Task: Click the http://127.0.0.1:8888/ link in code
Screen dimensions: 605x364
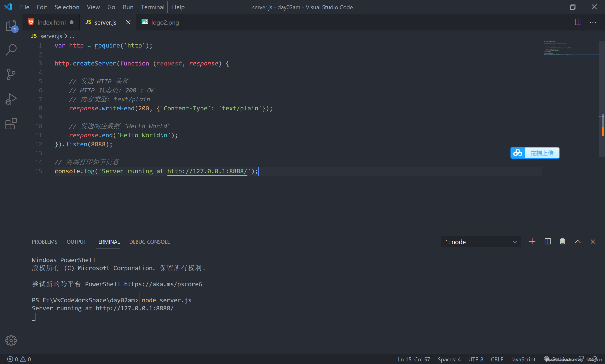Action: coord(207,171)
